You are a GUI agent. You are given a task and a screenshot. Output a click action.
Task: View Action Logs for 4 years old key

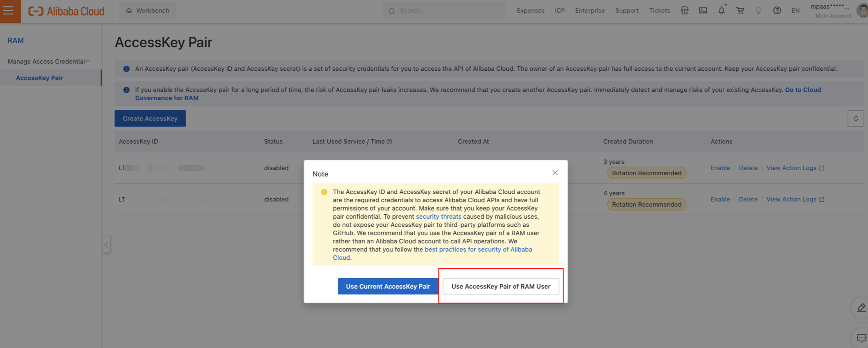click(x=795, y=199)
